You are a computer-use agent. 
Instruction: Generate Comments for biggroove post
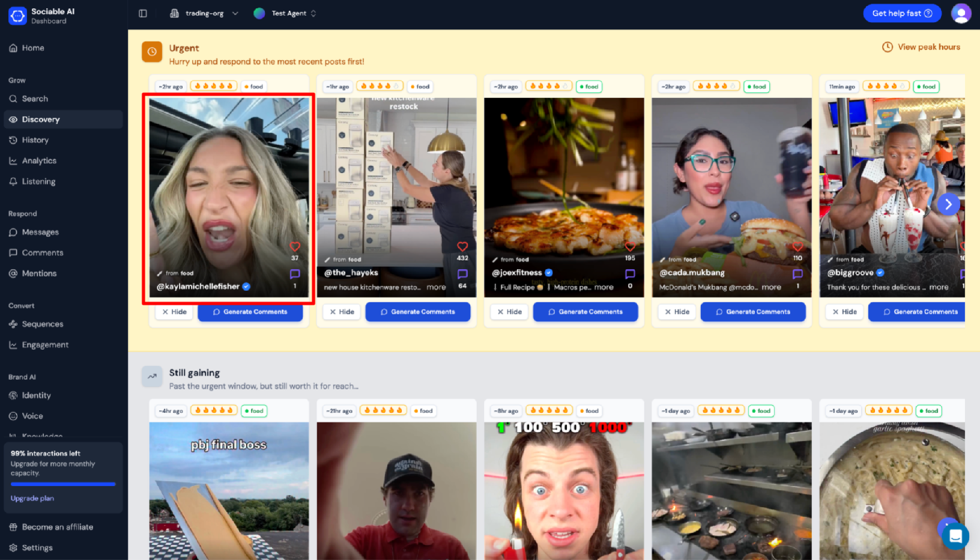916,312
